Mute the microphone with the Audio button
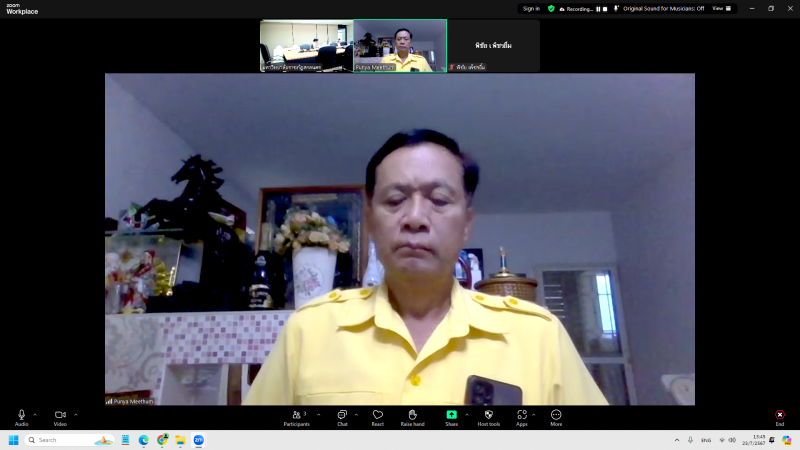The image size is (800, 450). tap(21, 415)
